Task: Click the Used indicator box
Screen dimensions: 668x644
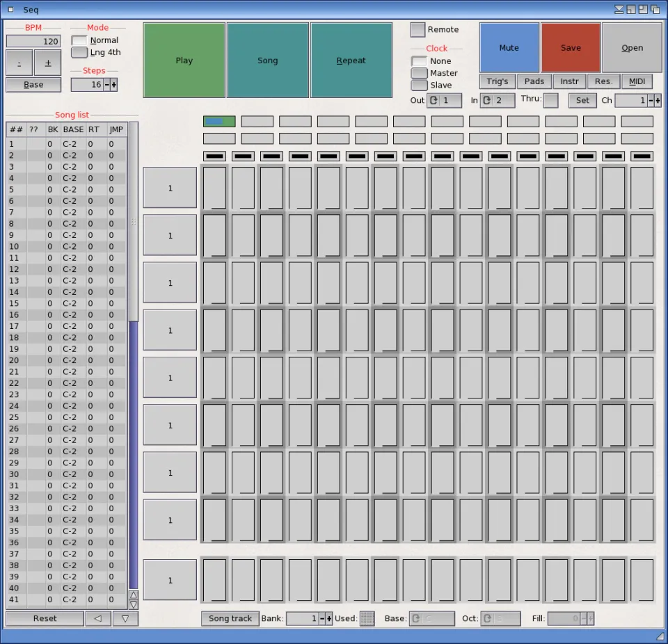Action: (367, 618)
